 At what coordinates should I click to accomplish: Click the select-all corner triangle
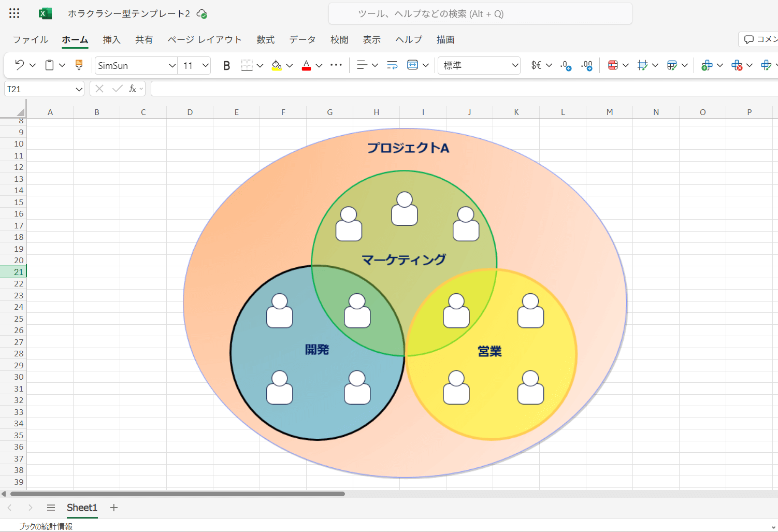tap(20, 112)
